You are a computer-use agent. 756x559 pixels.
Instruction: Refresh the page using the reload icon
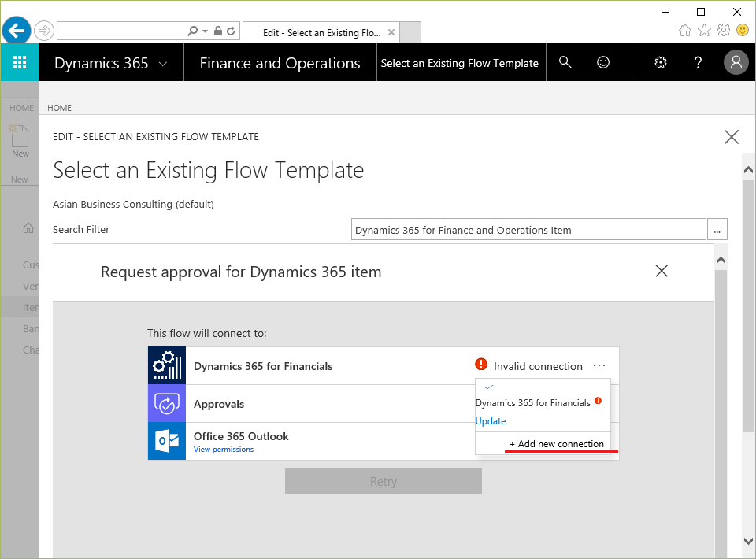231,31
